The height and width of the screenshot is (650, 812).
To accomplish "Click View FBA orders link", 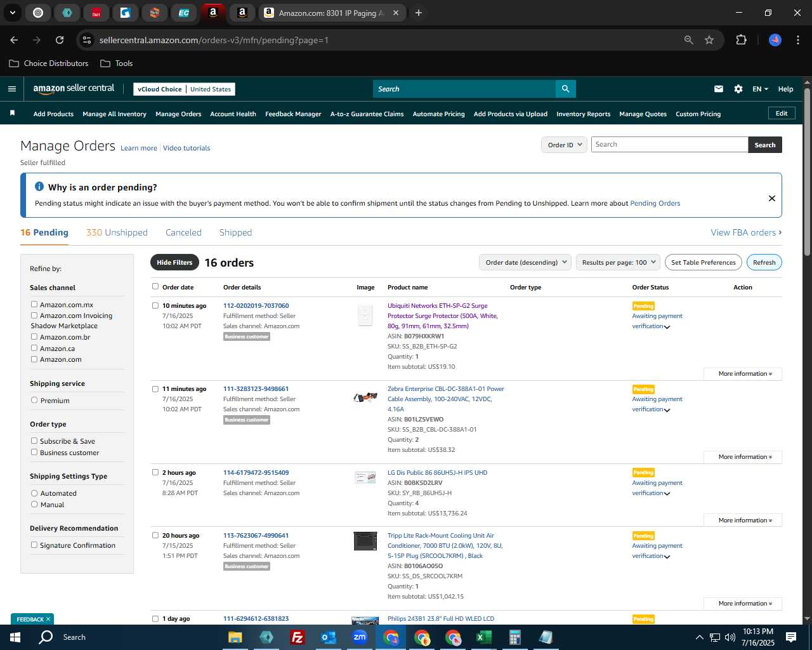I will (x=746, y=232).
